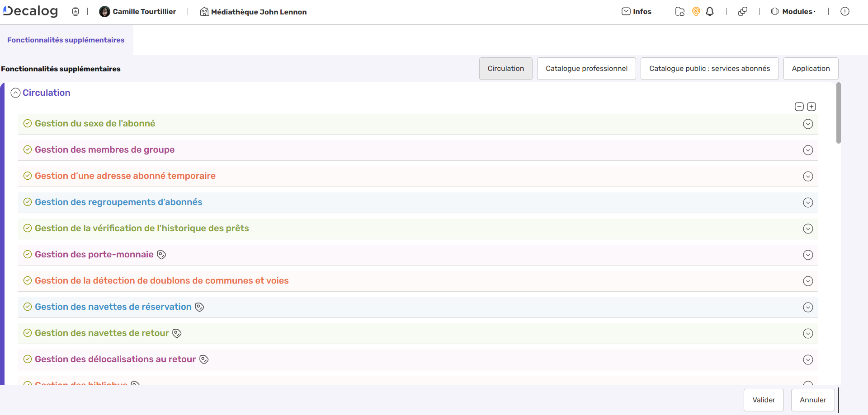Open the Modules dropdown menu

(x=793, y=12)
